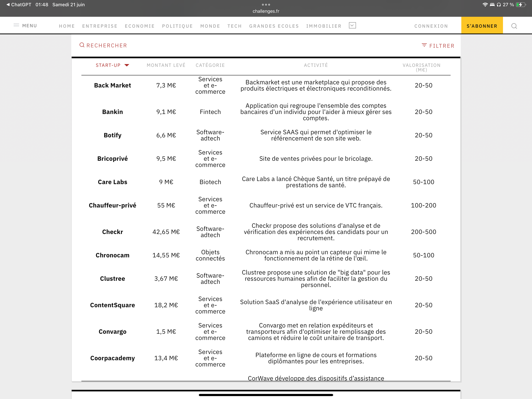Click the 13,4 M€ amount for Coorpacademy
The image size is (532, 399).
(166, 358)
